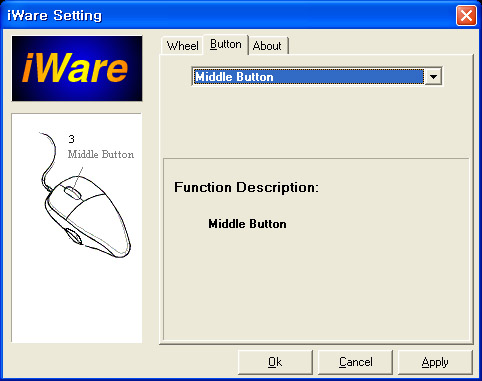Screen dimensions: 482x381
Task: Select the Button tab
Action: [x=226, y=44]
